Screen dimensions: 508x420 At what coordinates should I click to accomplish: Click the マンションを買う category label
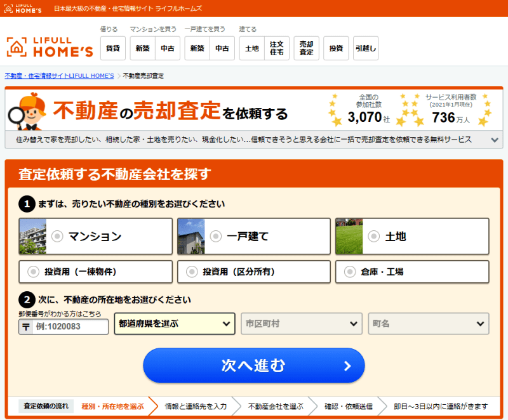click(x=153, y=29)
